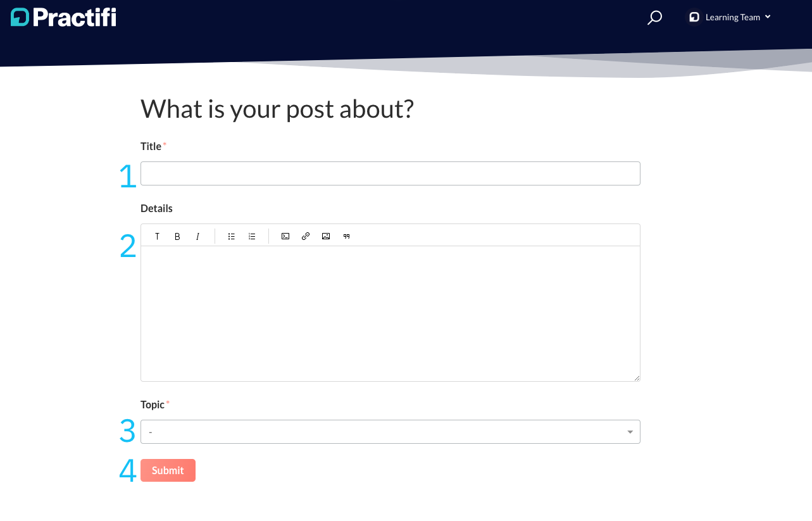Open the Topic dropdown
This screenshot has height=521, width=812.
point(390,432)
